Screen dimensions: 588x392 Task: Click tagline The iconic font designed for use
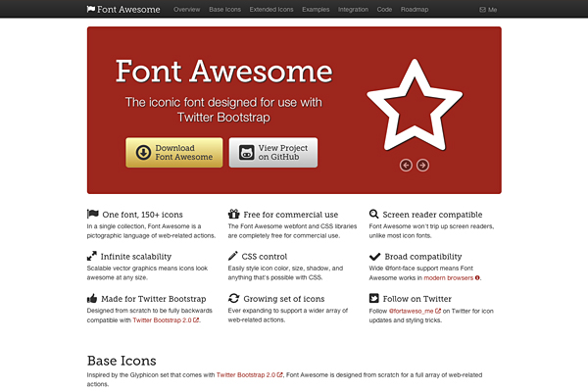tap(223, 109)
